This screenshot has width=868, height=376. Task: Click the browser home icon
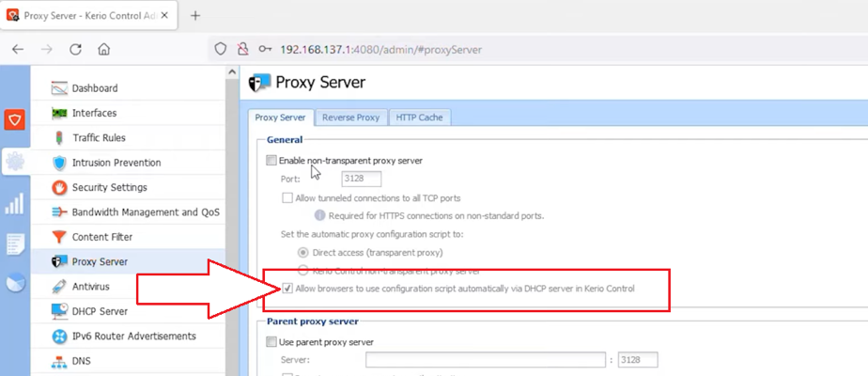(x=103, y=49)
